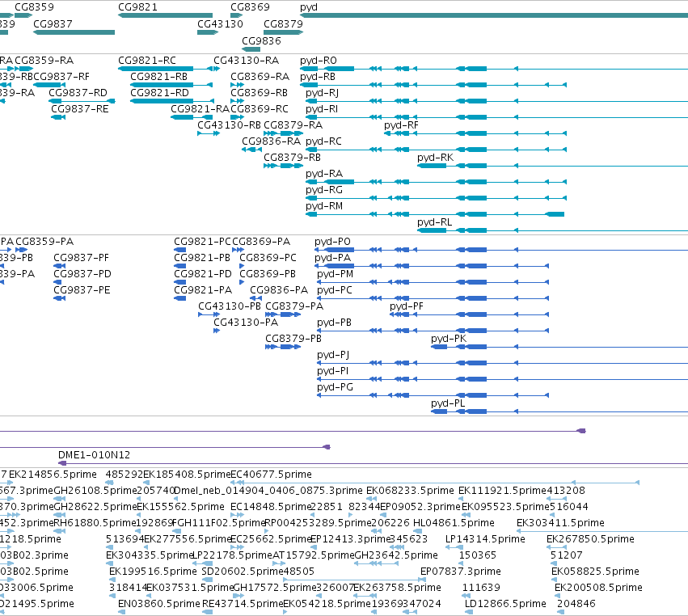Select protein pyd-PJ label
688x616 pixels.
(333, 355)
